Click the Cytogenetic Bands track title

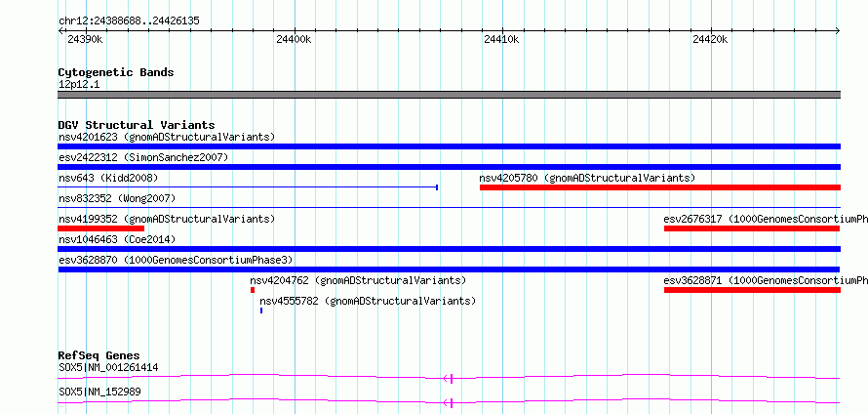click(116, 72)
